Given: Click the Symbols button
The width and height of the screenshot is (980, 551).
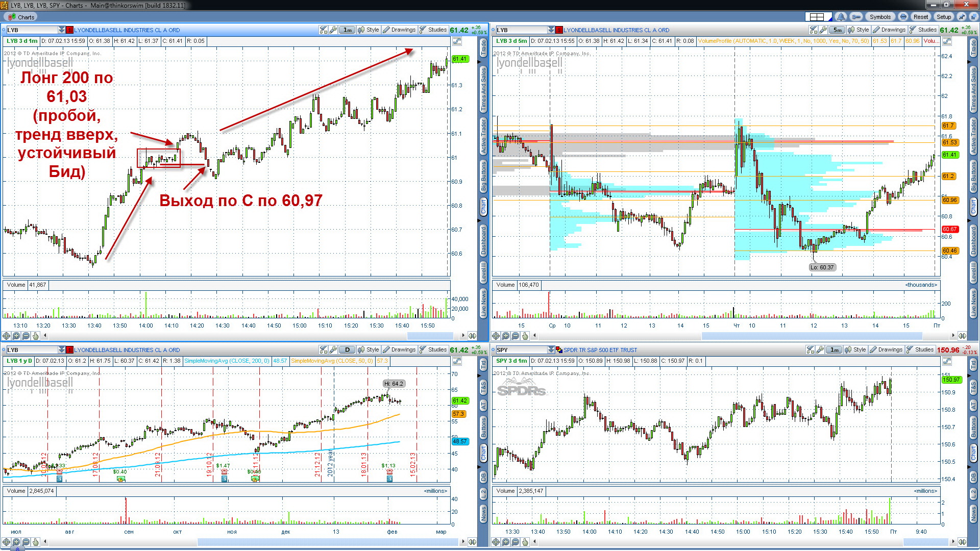Looking at the screenshot, I should 880,17.
